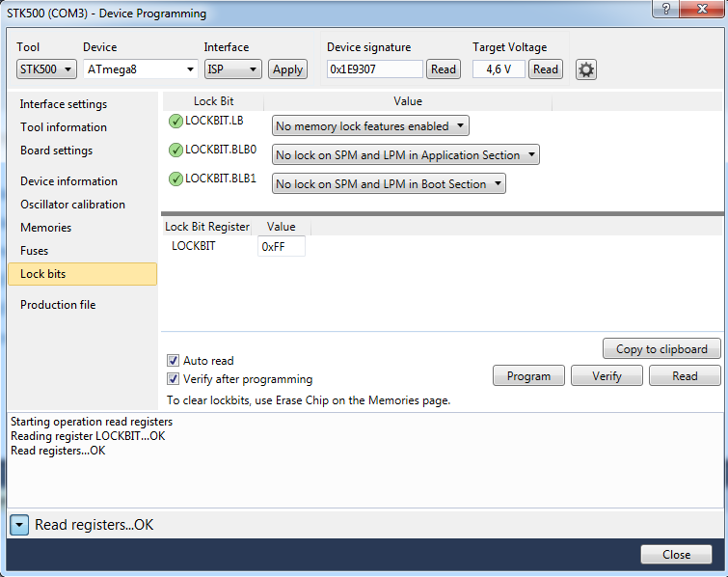Click the Lock Bit column header
This screenshot has width=728, height=577.
[213, 101]
